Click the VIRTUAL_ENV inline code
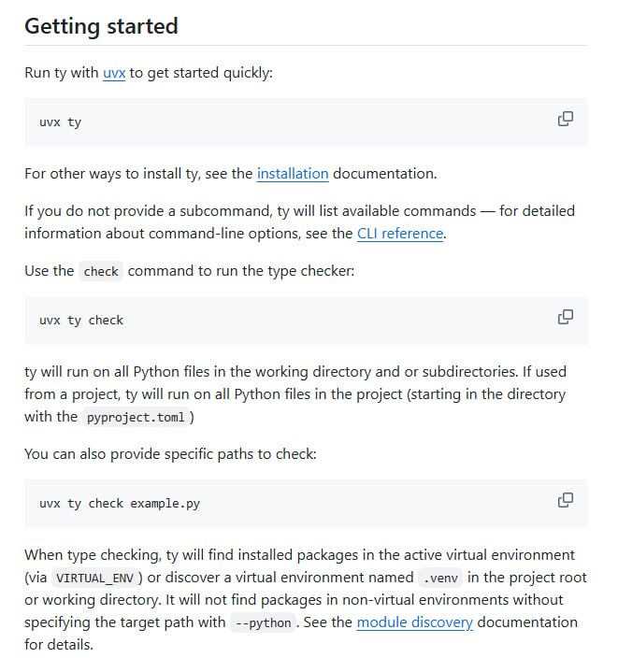 [x=94, y=578]
